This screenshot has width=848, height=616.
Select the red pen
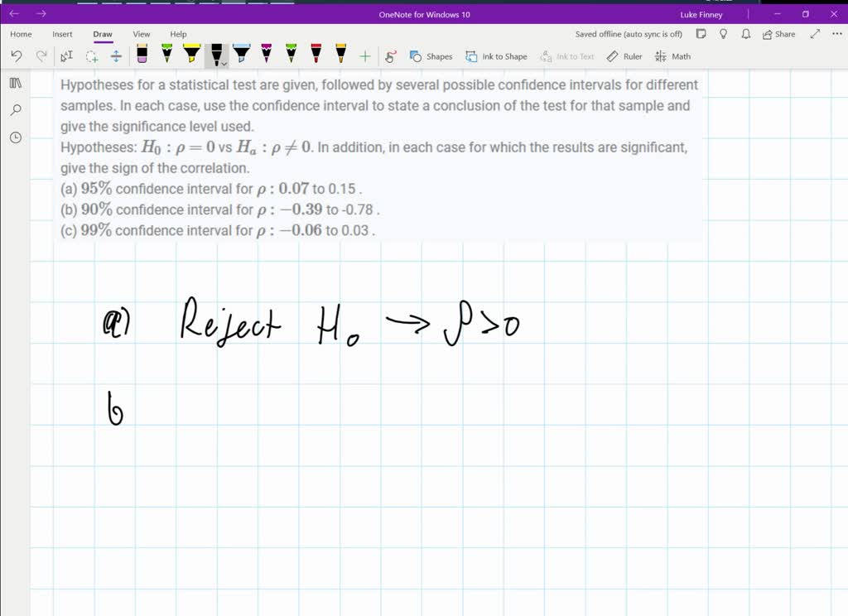coord(316,54)
